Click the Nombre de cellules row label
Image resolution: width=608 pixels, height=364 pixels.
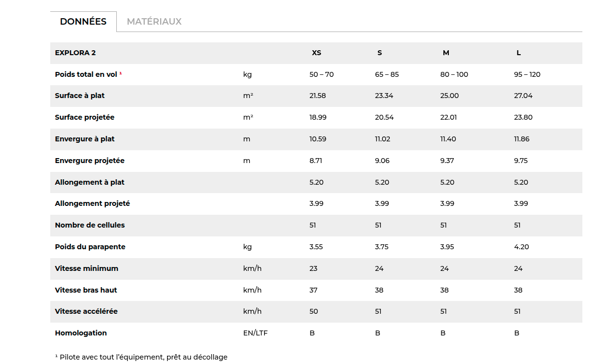(90, 225)
